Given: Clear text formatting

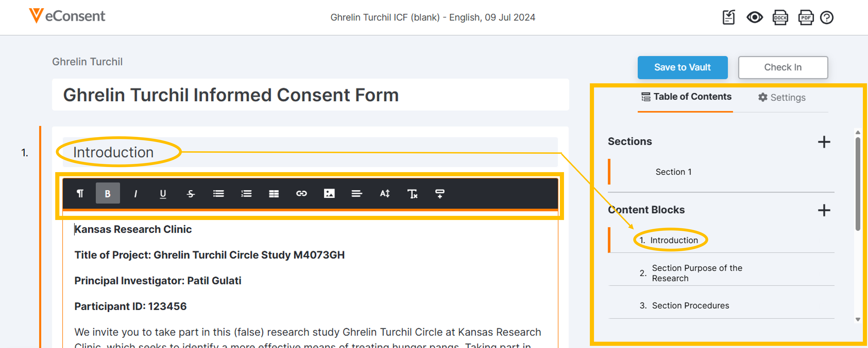Looking at the screenshot, I should 412,194.
